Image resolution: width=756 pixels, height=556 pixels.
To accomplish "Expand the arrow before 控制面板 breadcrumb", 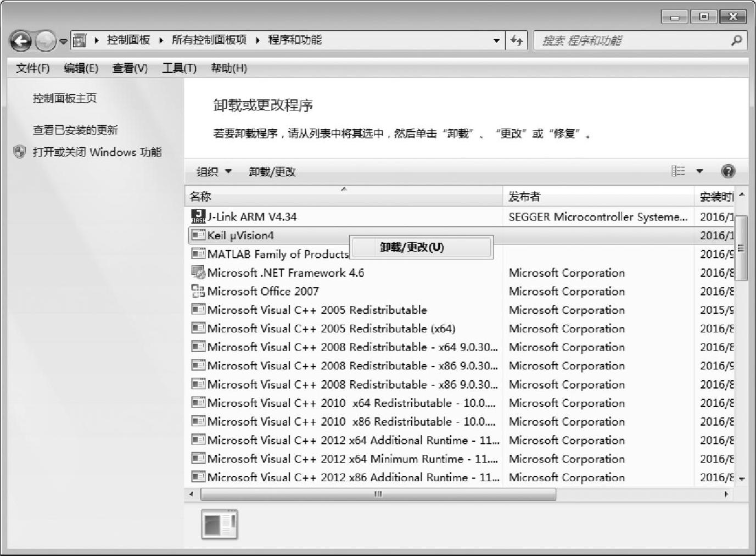I will 97,40.
